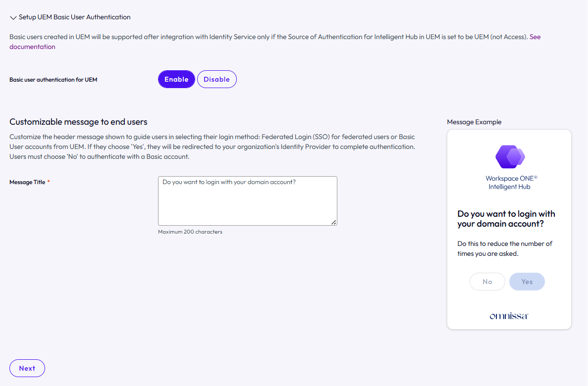Screen dimensions: 588x386
Task: Click Yes in the message example
Action: pyautogui.click(x=527, y=282)
